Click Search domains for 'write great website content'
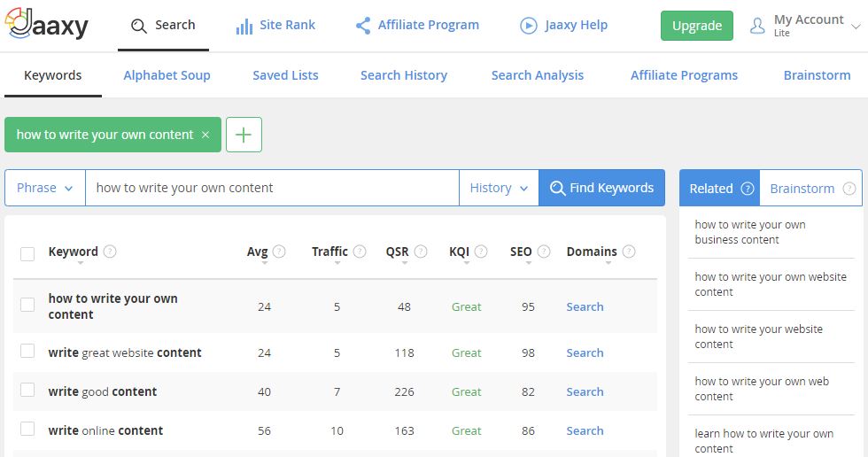 click(x=585, y=353)
